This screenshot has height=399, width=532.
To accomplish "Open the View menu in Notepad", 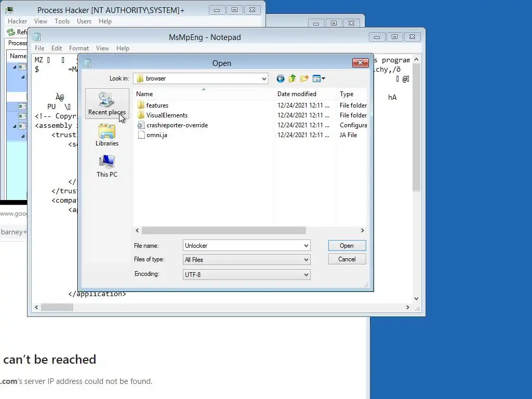I will tap(102, 48).
